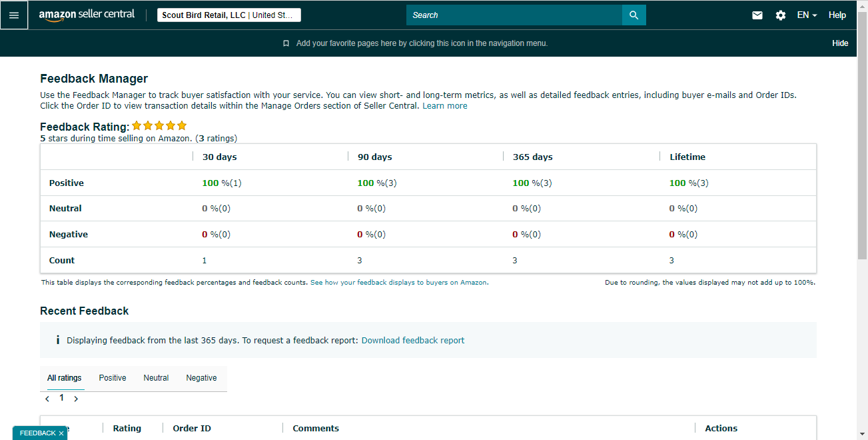Click the Rating column header
The image size is (868, 440).
(127, 429)
